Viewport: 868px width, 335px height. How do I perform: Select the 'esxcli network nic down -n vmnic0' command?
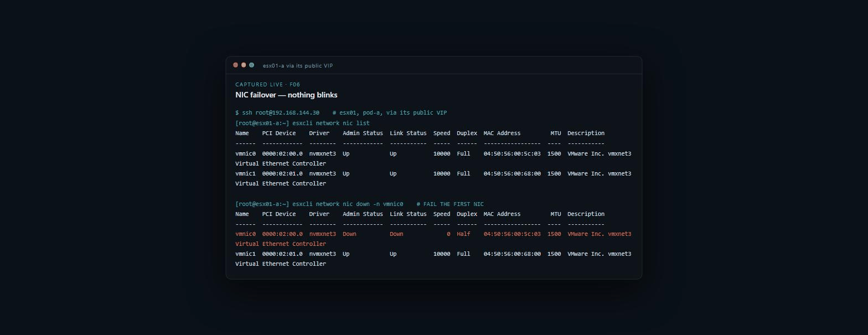(348, 204)
